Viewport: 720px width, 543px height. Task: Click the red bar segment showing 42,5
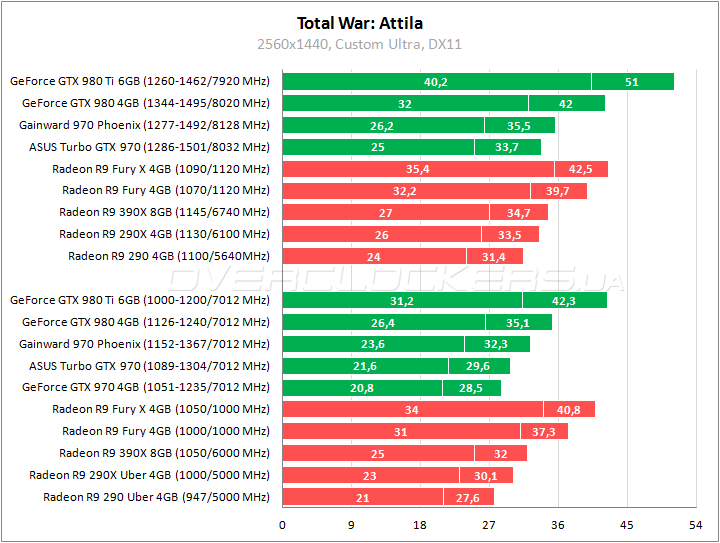(x=581, y=169)
